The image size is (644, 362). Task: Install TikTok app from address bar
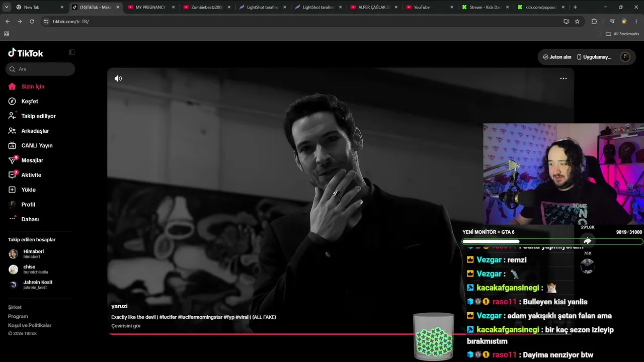click(566, 22)
